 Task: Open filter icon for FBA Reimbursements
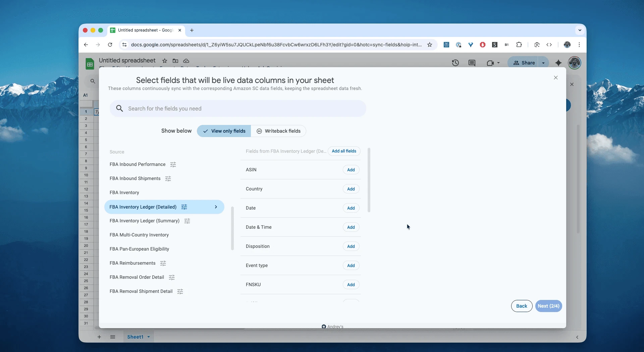163,263
